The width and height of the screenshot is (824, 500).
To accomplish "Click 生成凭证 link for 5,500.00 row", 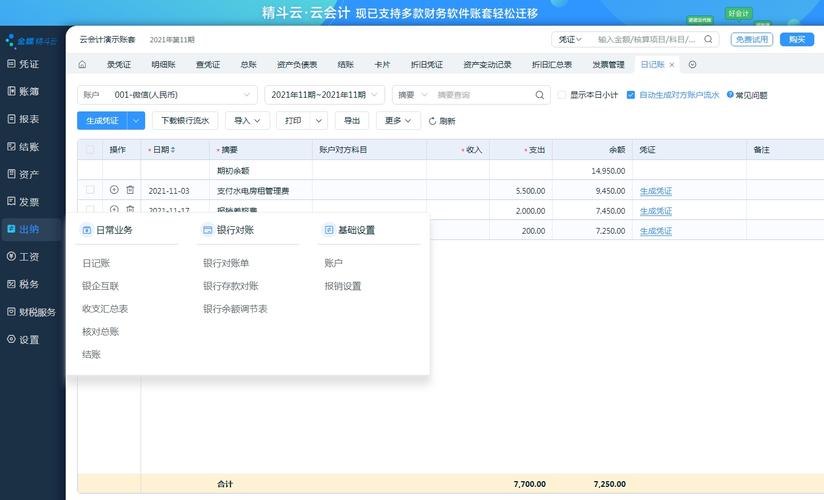I will (x=655, y=191).
